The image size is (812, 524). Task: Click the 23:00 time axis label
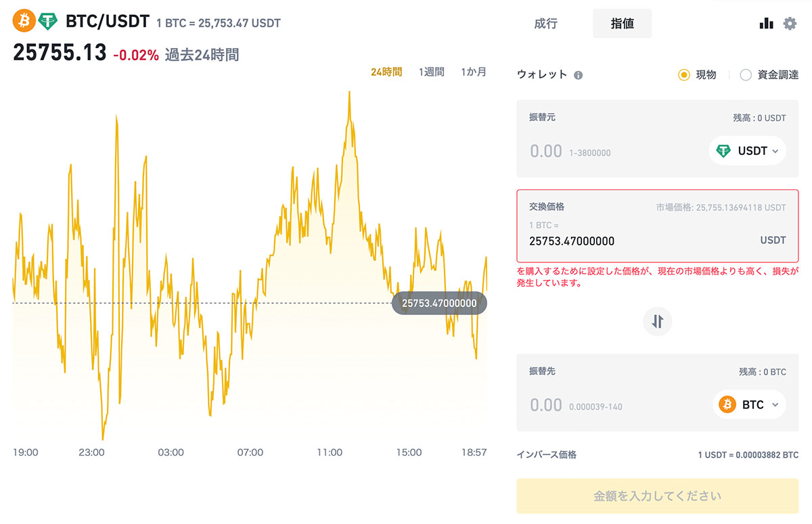pos(91,452)
